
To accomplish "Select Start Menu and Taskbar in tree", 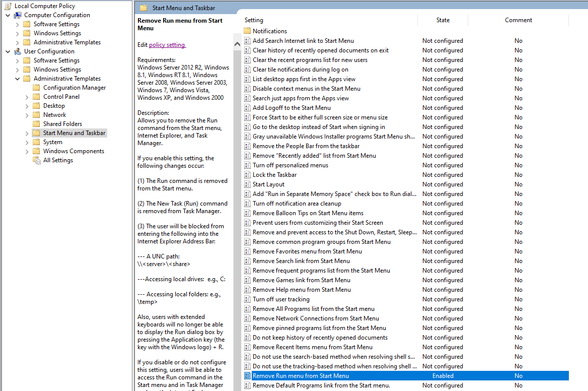I will coord(74,133).
